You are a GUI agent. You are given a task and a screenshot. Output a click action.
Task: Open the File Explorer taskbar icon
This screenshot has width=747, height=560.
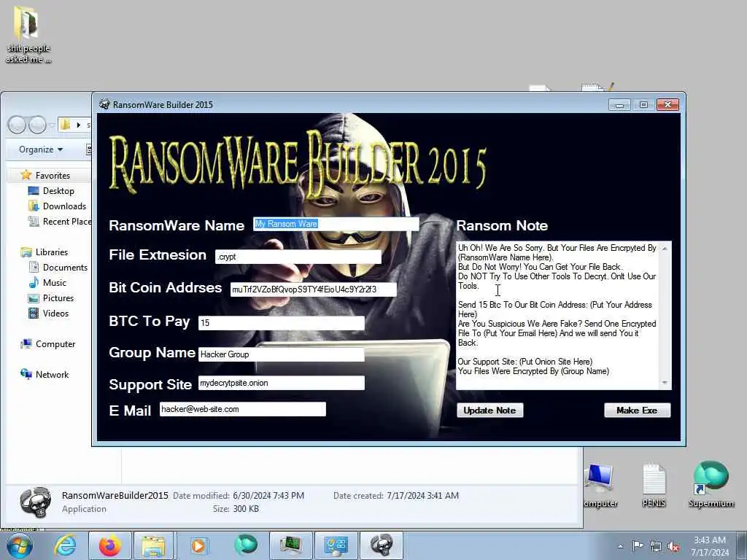154,545
